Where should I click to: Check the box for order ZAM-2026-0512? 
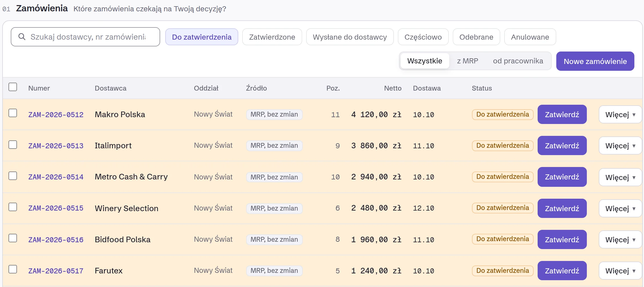(13, 113)
